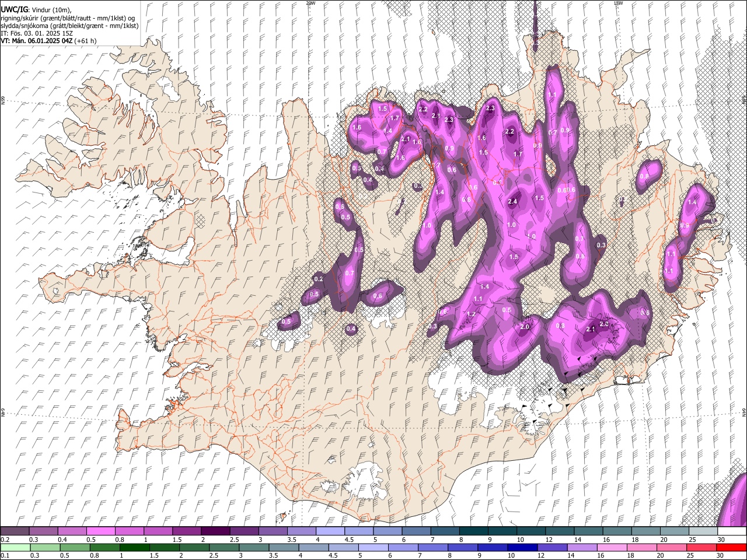Click the lower legend swatch starting at 14
747x560 pixels.
tap(582, 547)
